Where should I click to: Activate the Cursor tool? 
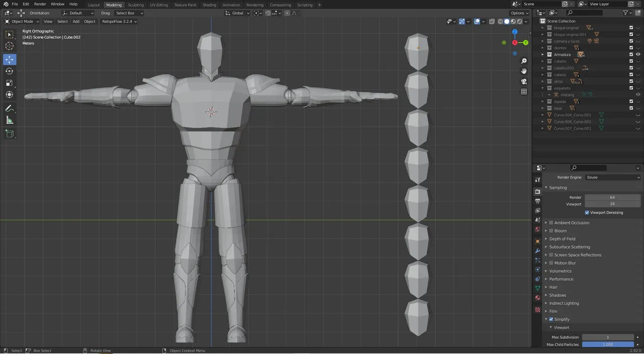[10, 46]
